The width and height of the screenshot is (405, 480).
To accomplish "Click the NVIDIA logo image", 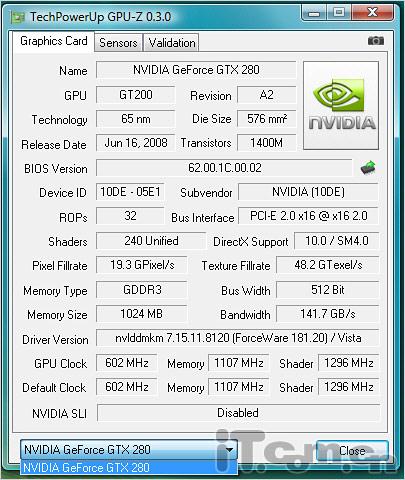I will coord(341,105).
